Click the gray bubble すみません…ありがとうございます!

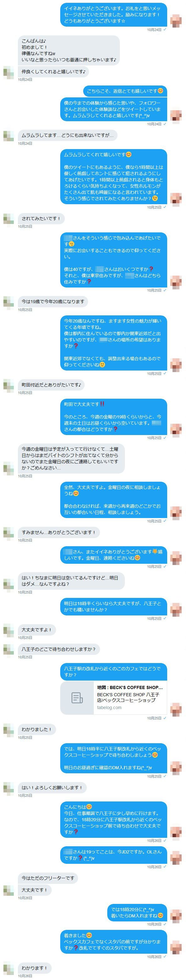[x=59, y=532]
